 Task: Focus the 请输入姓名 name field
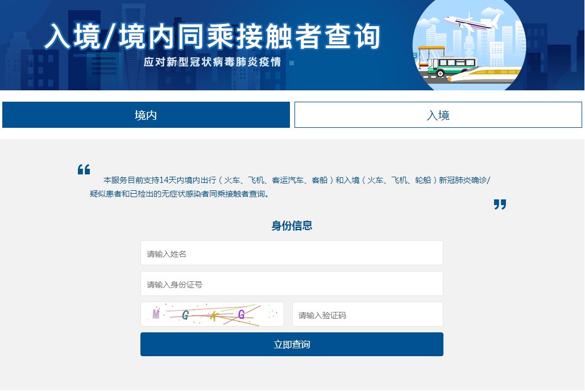click(292, 253)
